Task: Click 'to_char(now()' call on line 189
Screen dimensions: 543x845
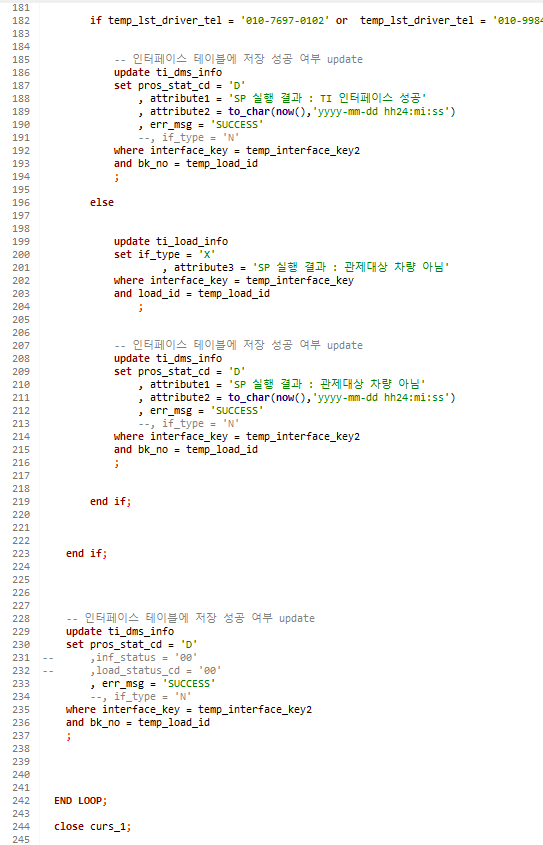Action: point(267,112)
